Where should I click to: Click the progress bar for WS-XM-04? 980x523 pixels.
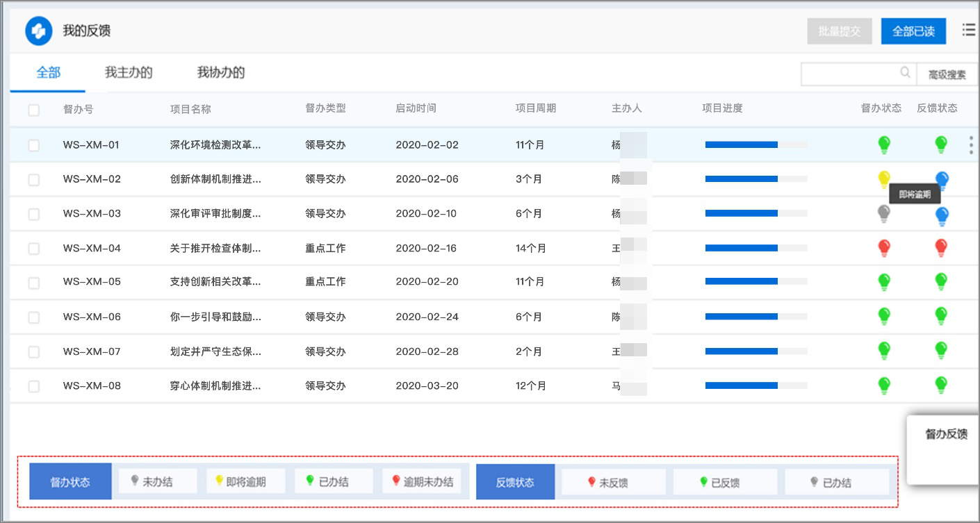756,247
